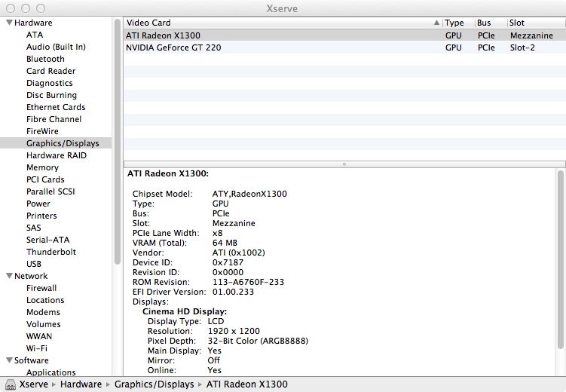Show Ethernet Cards information
The height and width of the screenshot is (392, 566).
coord(56,107)
